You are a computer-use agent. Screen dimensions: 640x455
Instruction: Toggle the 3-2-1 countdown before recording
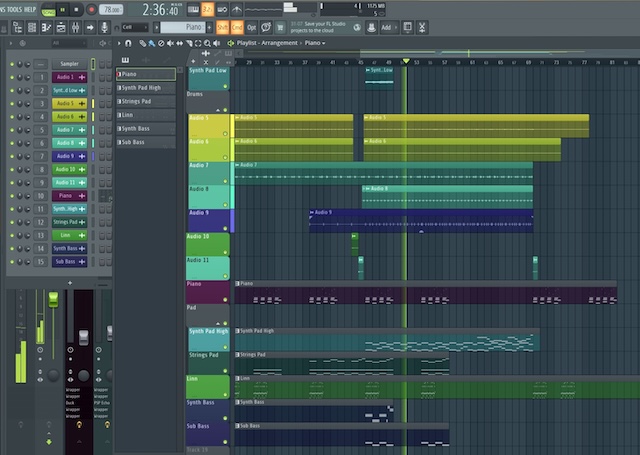tap(207, 9)
